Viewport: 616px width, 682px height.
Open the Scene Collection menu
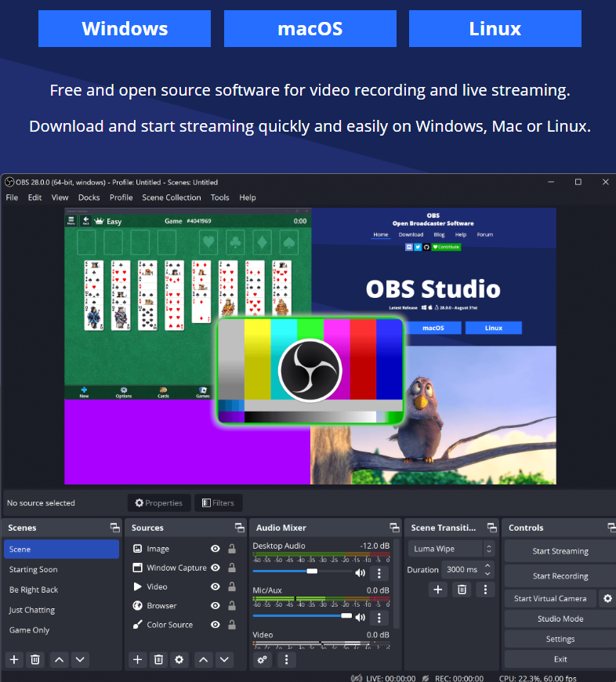click(172, 198)
